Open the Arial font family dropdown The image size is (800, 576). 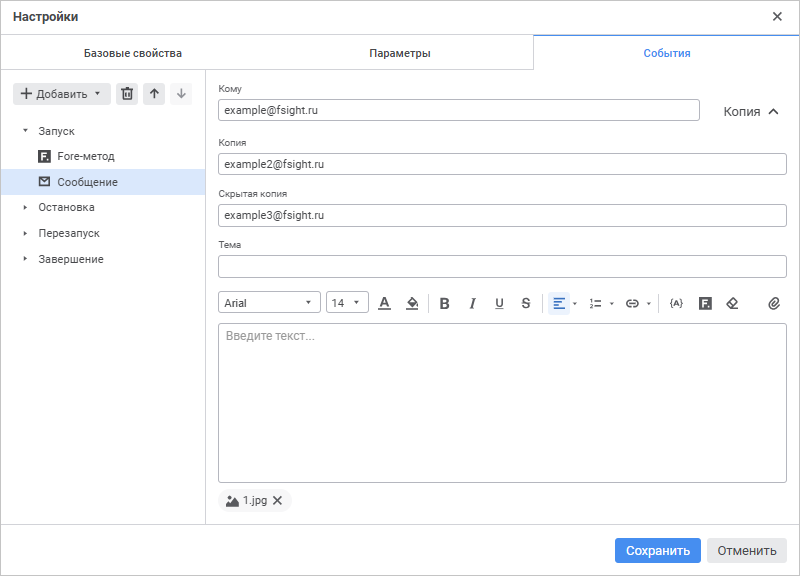[x=269, y=303]
